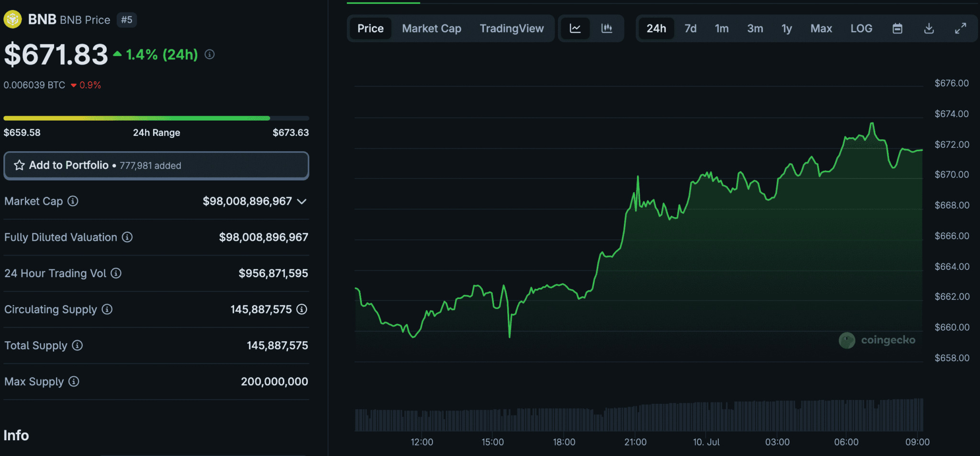Click the 145,887,575 Total Supply value
Viewport: 980px width, 456px height.
point(278,345)
